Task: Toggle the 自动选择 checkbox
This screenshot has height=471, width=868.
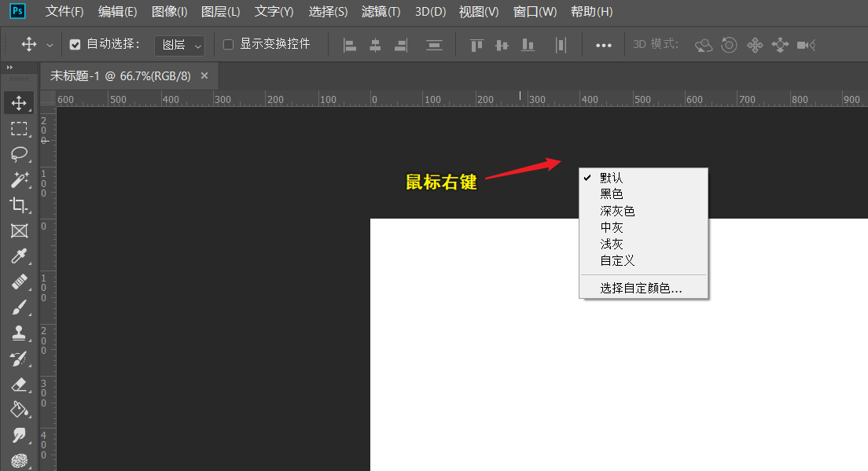Action: [75, 45]
